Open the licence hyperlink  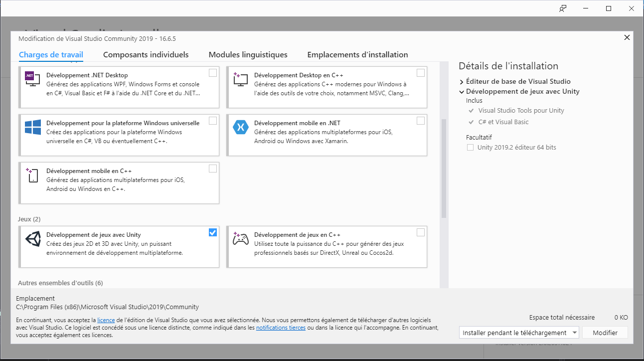106,320
